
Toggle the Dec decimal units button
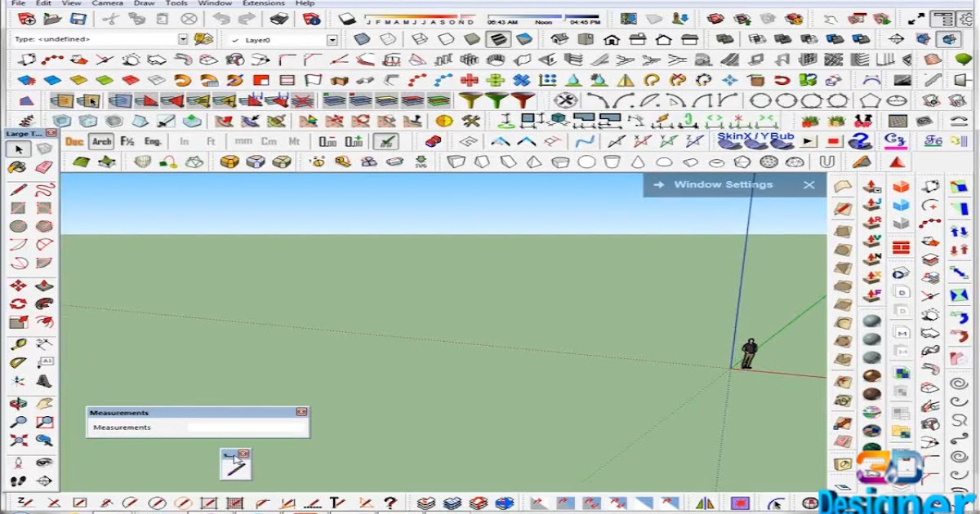coord(74,142)
